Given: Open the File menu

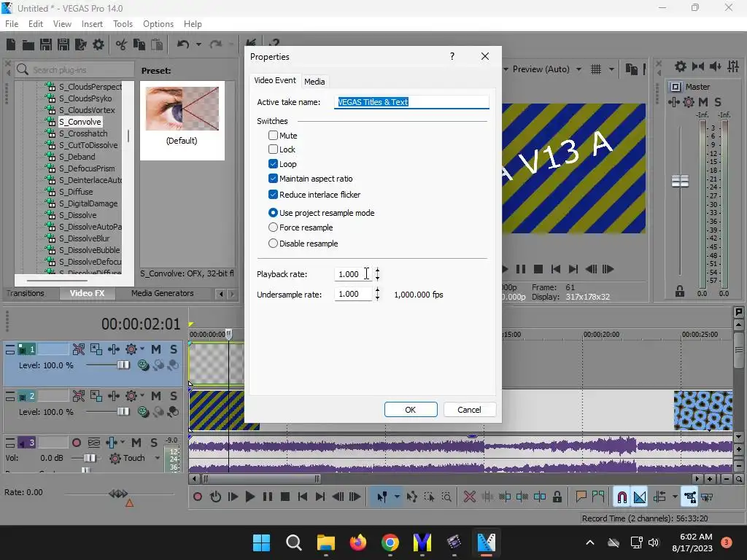Looking at the screenshot, I should [x=12, y=24].
